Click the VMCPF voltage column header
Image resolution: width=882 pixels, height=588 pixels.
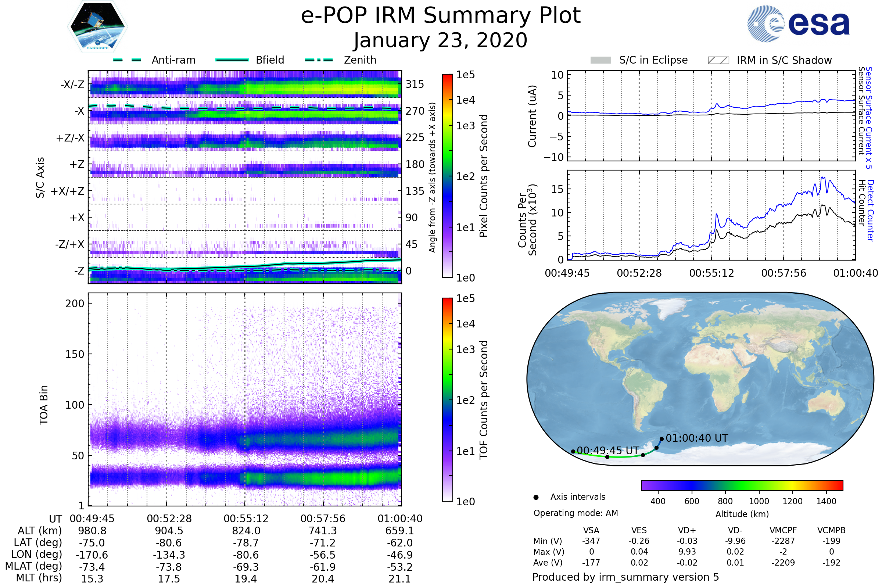(783, 530)
